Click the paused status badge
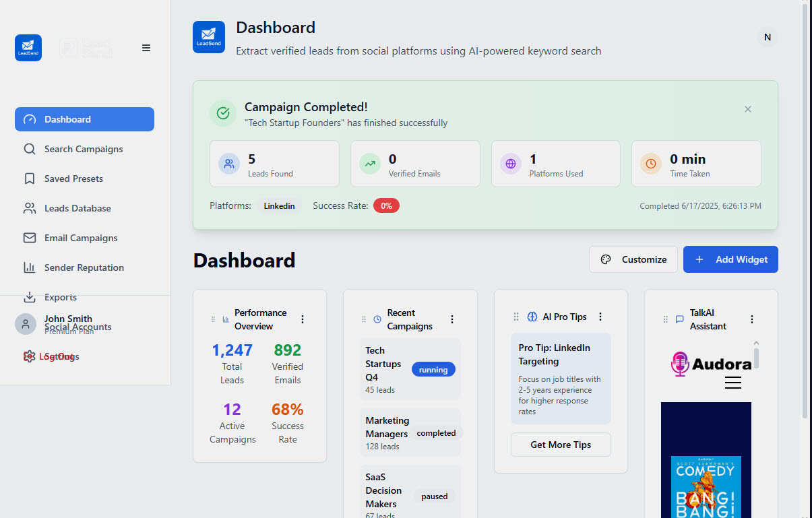This screenshot has height=518, width=812. 434,496
